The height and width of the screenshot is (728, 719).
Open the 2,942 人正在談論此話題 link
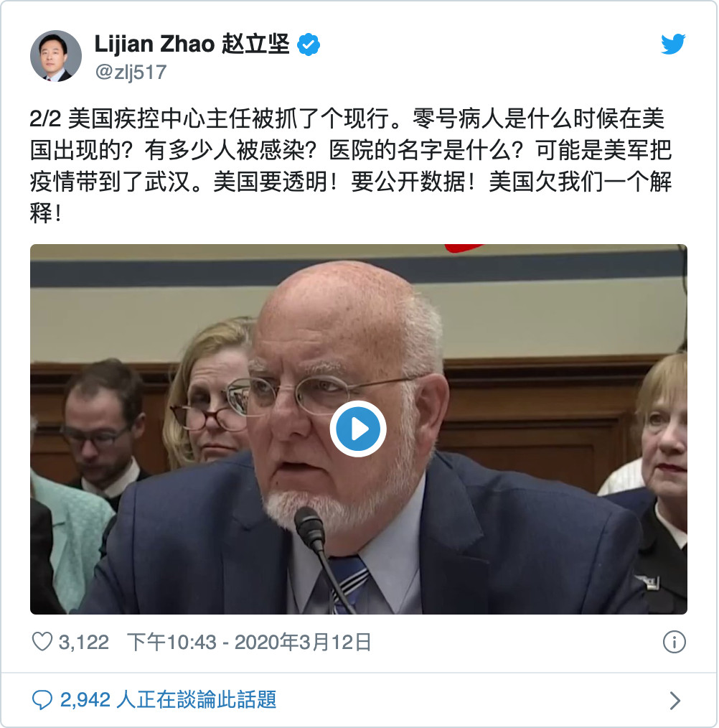[168, 700]
